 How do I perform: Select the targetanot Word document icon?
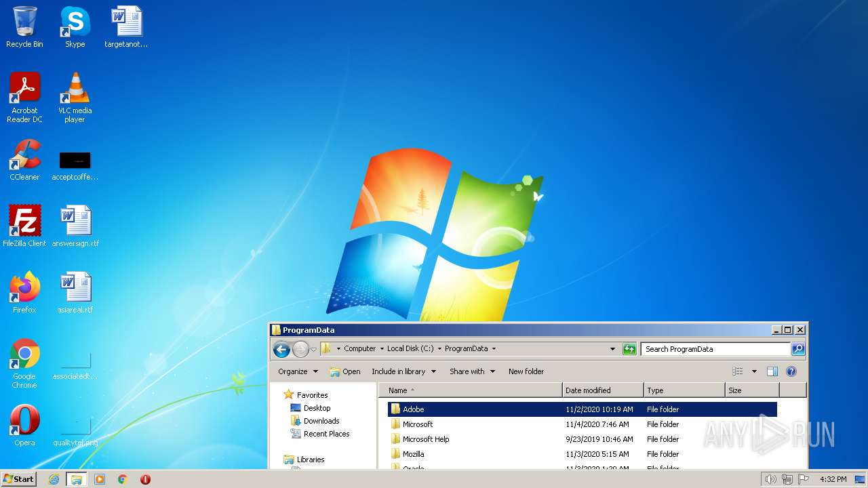pyautogui.click(x=126, y=27)
